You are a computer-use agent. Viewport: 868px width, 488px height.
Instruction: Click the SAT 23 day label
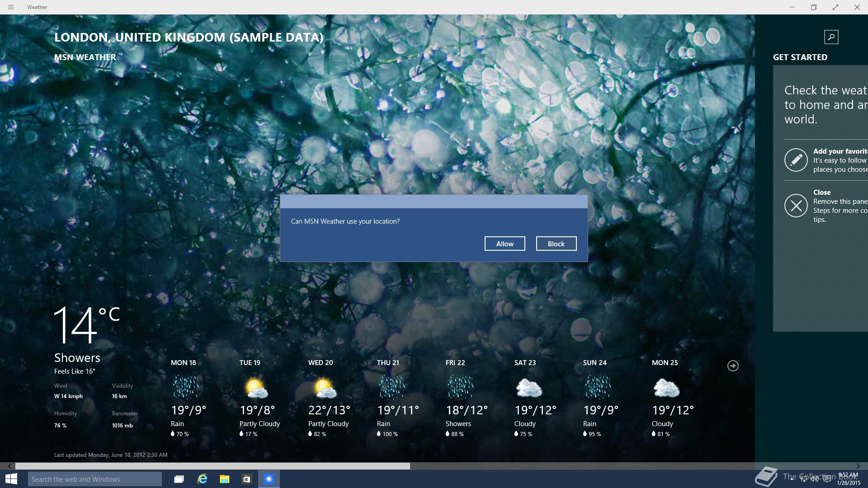point(525,363)
